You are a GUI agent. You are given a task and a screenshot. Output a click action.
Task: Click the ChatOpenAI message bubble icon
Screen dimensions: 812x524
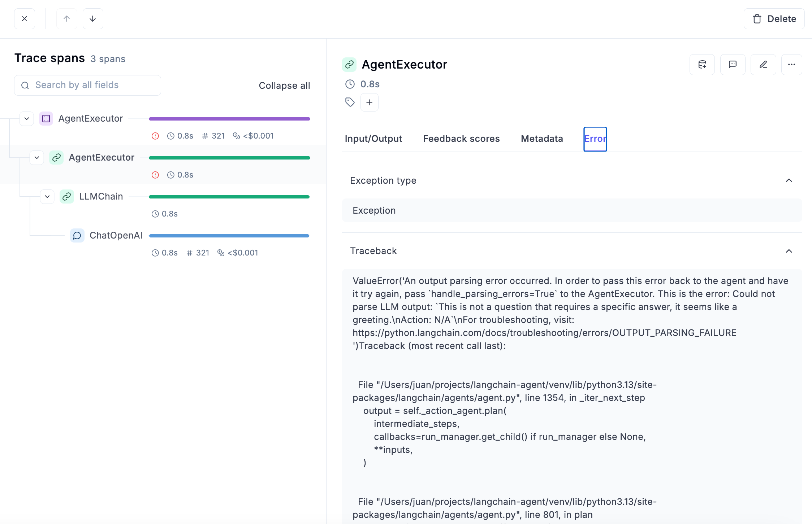pyautogui.click(x=77, y=235)
